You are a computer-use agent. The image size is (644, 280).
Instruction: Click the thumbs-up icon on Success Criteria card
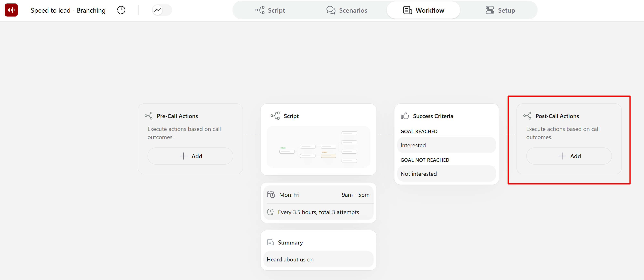405,116
